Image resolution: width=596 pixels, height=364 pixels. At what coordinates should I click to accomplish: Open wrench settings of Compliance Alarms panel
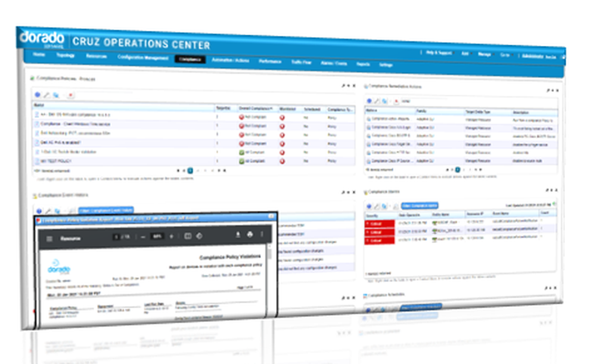(547, 190)
